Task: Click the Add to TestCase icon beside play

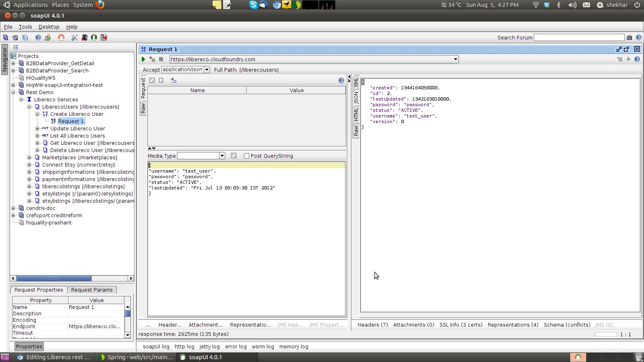Action: pyautogui.click(x=152, y=59)
